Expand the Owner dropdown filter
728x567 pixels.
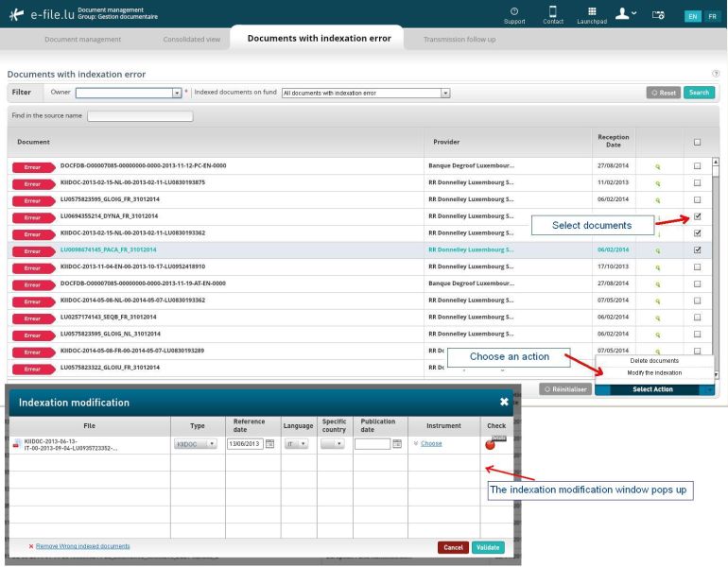pyautogui.click(x=176, y=93)
